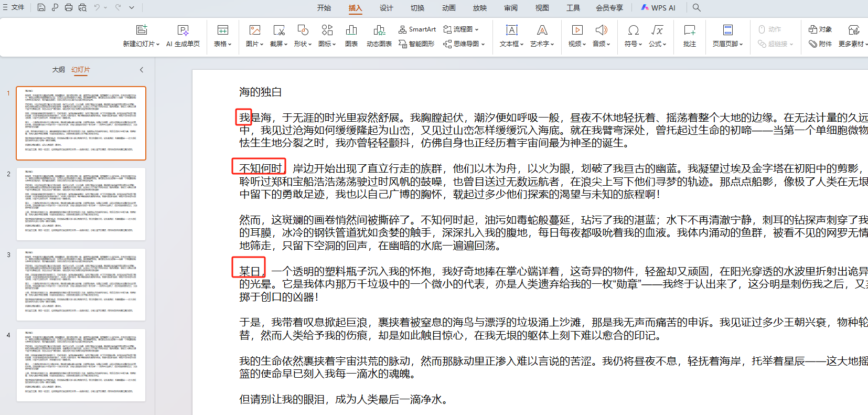Open WPS AI assistant
868x415 pixels.
pos(658,8)
